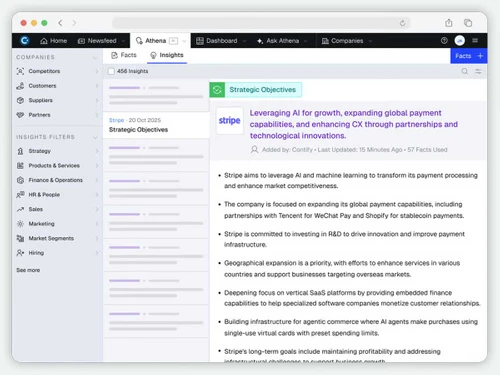The image size is (500, 375).
Task: Click the Customers icon
Action: coord(20,86)
